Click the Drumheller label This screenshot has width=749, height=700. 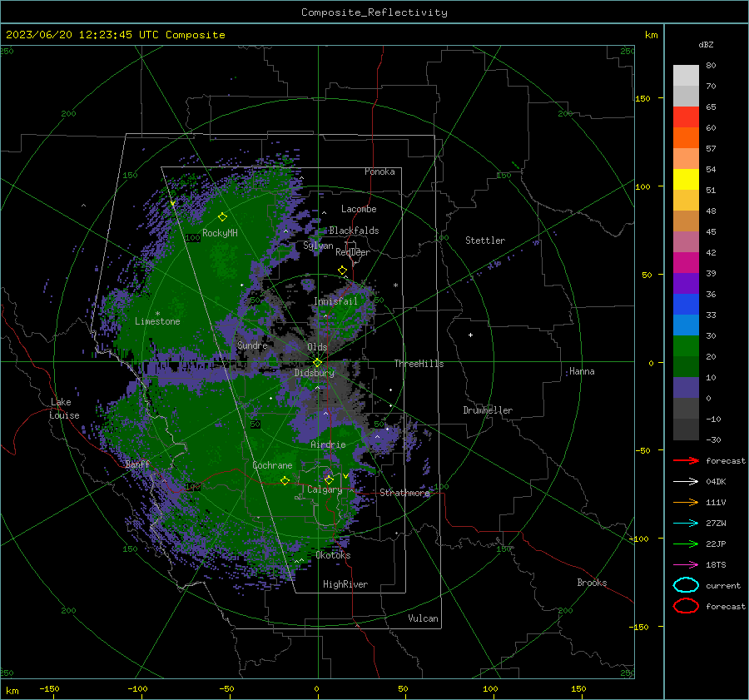[x=488, y=410]
